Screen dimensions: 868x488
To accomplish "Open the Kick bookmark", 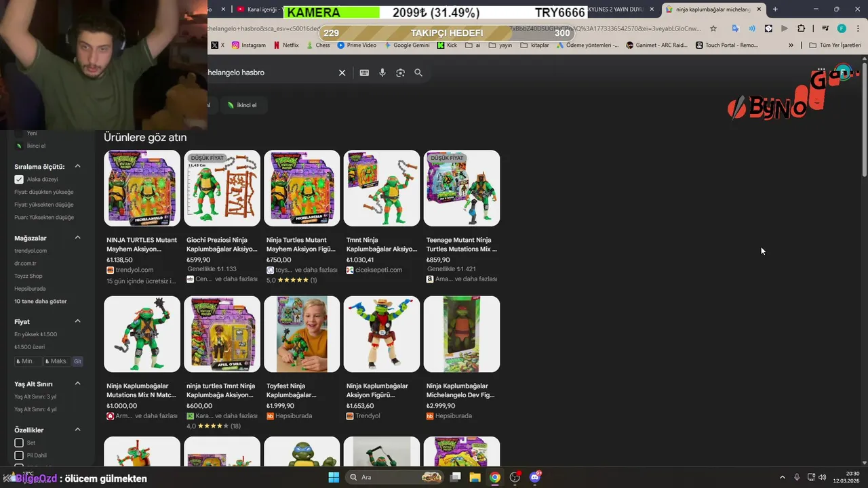I will (448, 45).
